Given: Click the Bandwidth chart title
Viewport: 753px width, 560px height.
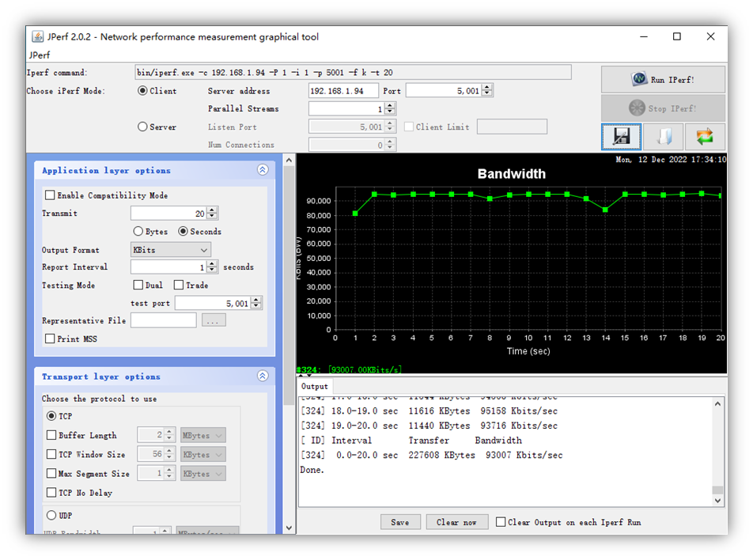Looking at the screenshot, I should click(x=512, y=174).
